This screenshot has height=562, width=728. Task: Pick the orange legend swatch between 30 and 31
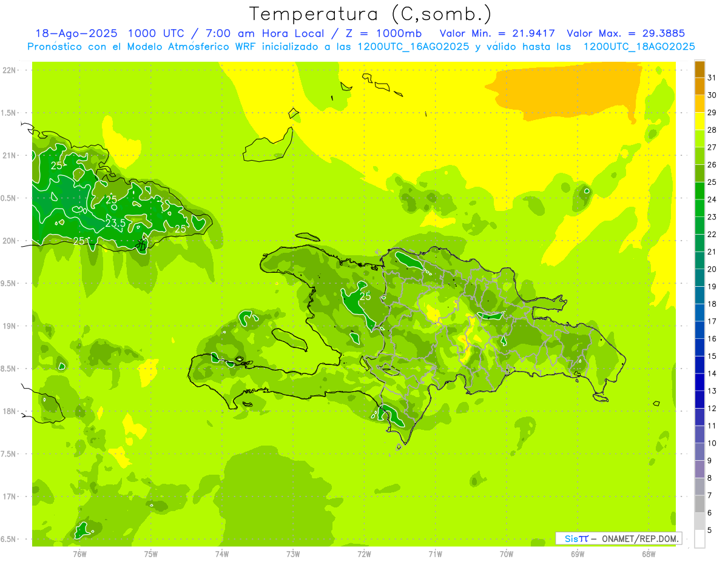tap(699, 87)
